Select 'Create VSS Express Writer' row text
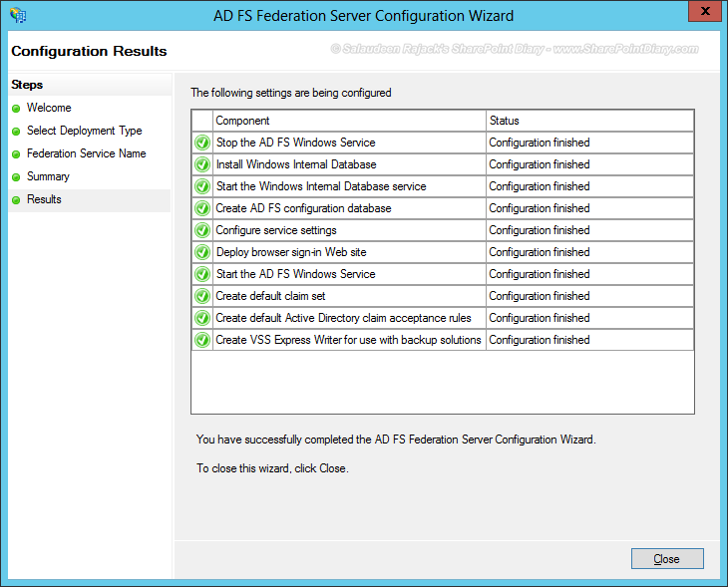This screenshot has height=587, width=728. tap(348, 340)
